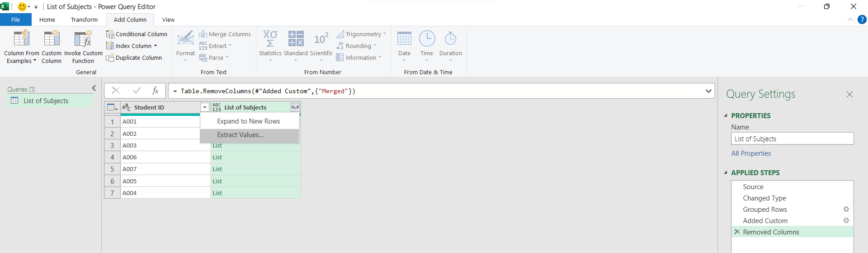This screenshot has width=868, height=253.
Task: Collapse the PROPERTIES section
Action: (x=726, y=115)
